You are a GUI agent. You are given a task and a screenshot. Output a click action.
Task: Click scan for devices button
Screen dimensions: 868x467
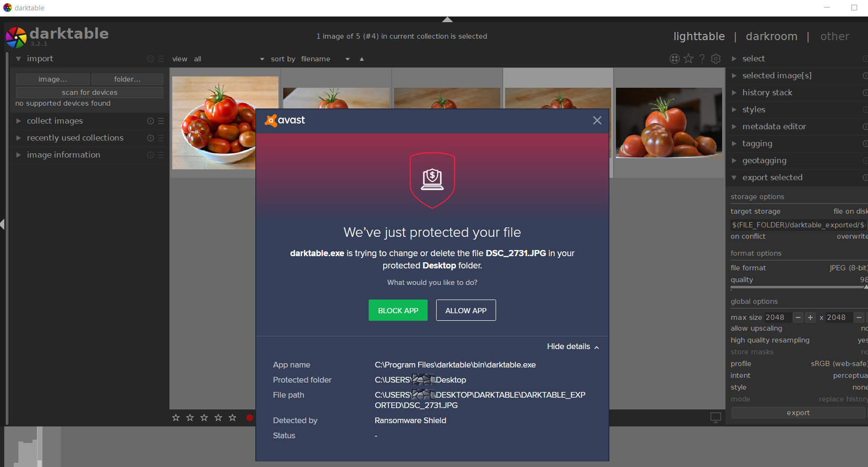pos(90,92)
